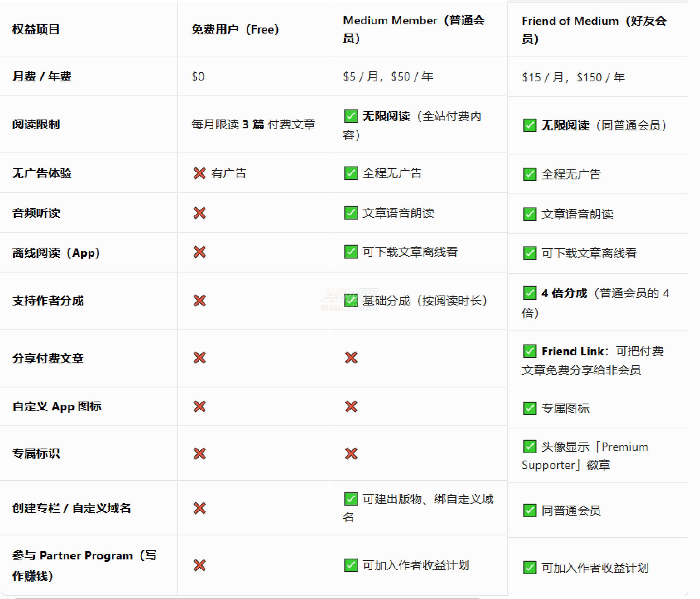Click 无限阅读（全站付费内容） text
Screen dimensions: 700x599
coord(412,125)
